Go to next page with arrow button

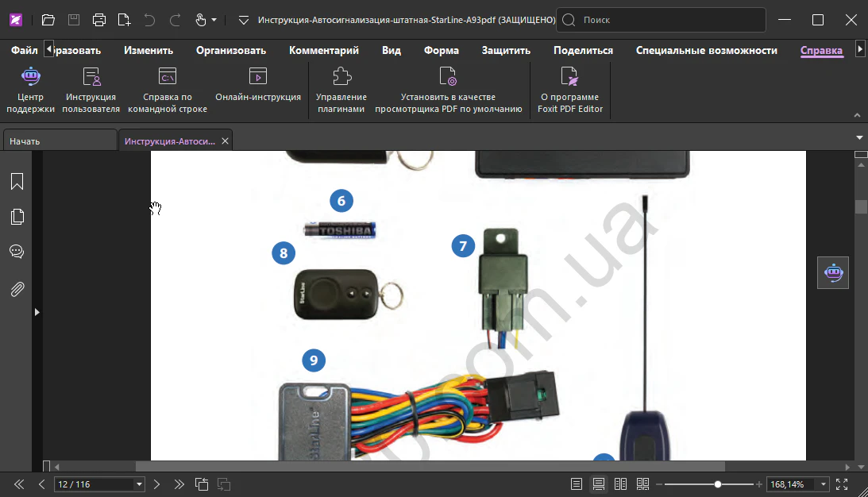tap(157, 484)
